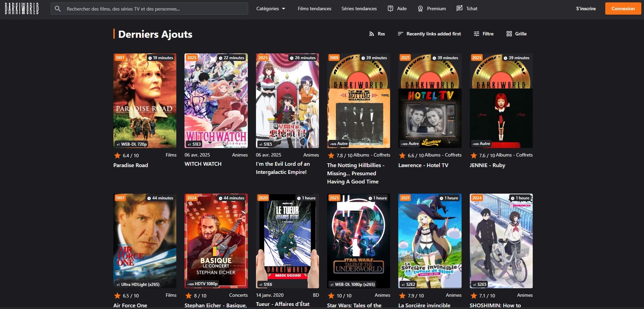This screenshot has height=309, width=644.
Task: Open the JENNIE Ruby album cover
Action: click(501, 101)
